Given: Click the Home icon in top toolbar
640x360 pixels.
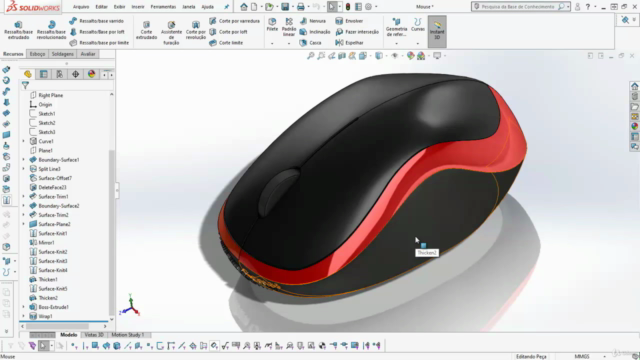Looking at the screenshot, I should pos(244,7).
